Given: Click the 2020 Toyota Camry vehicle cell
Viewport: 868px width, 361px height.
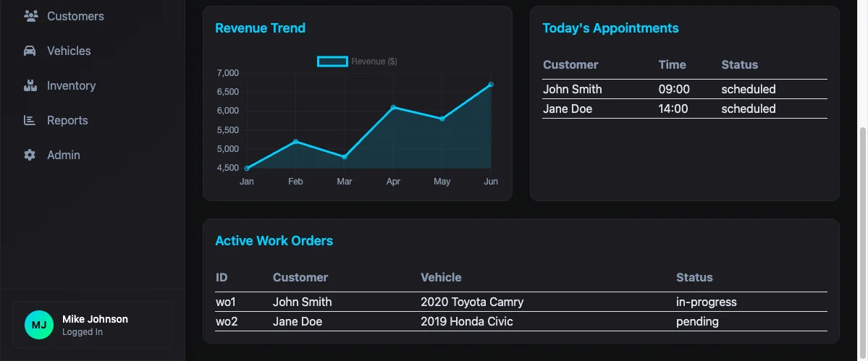Looking at the screenshot, I should [x=472, y=302].
